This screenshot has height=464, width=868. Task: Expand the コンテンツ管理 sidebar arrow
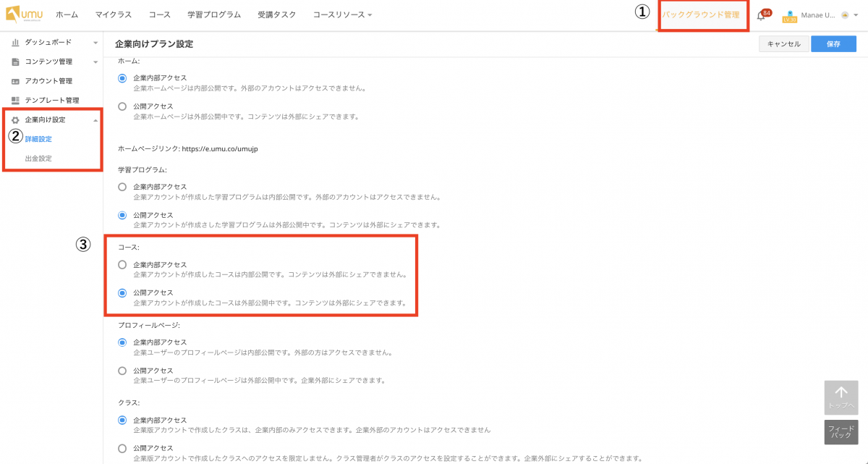95,62
